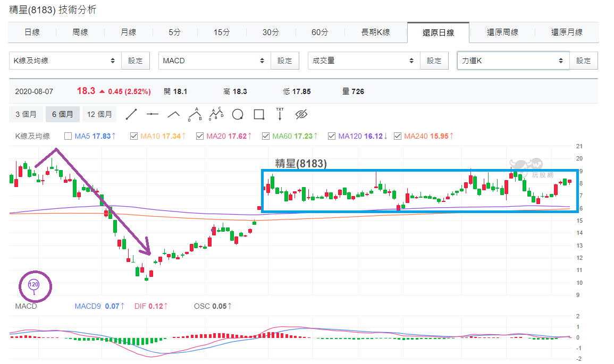This screenshot has width=614, height=364.
Task: Click 設定 beside K線及均線 dropdown
Action: click(136, 61)
